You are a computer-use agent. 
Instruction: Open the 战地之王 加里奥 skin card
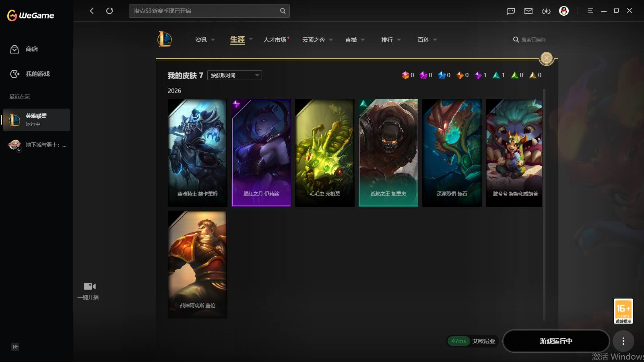tap(388, 153)
